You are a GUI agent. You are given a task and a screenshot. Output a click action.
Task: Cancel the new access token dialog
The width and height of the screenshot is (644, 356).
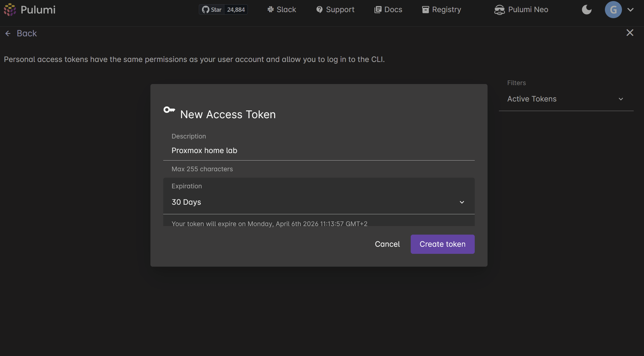(x=387, y=244)
